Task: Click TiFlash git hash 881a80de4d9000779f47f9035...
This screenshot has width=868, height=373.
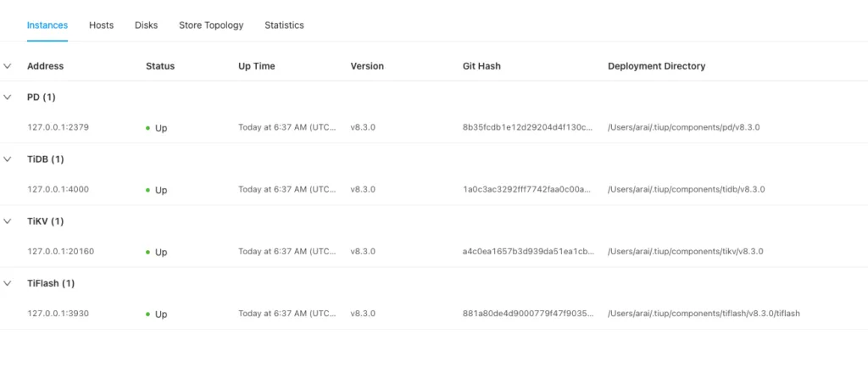Action: (x=529, y=313)
